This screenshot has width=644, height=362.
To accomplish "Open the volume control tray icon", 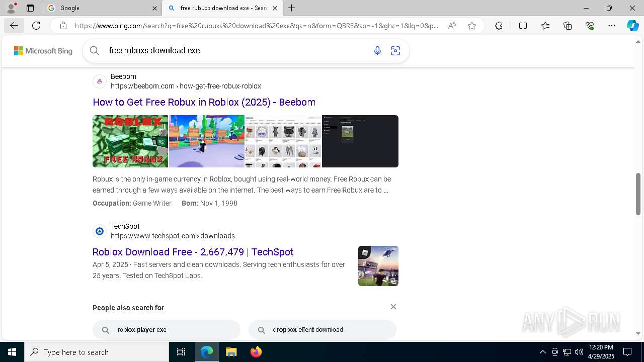I will coord(579,352).
